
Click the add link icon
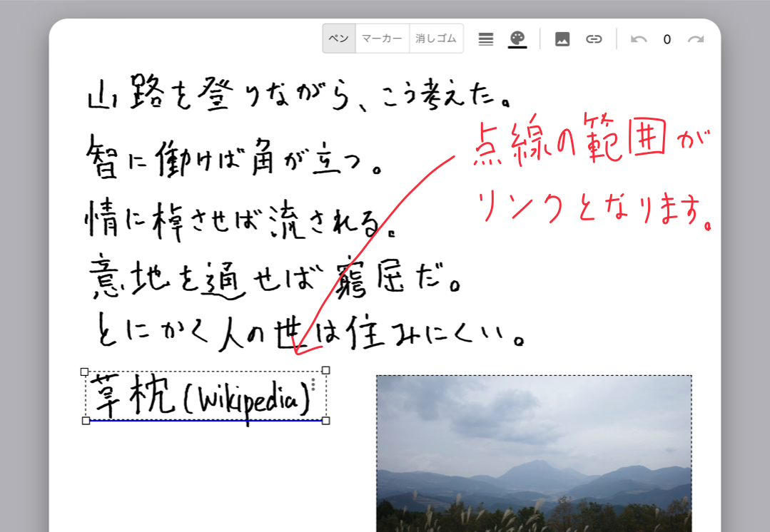click(x=592, y=39)
